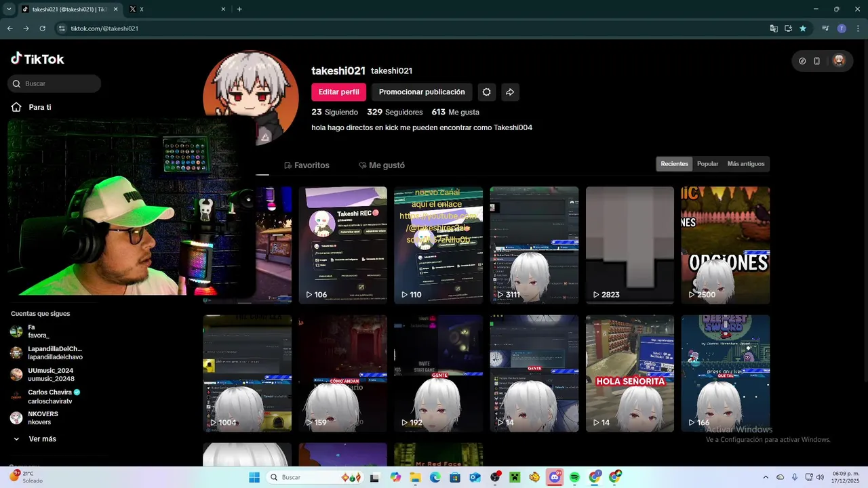Open video thumbnail with 166 views
Screen dimensions: 868x488
tap(726, 373)
